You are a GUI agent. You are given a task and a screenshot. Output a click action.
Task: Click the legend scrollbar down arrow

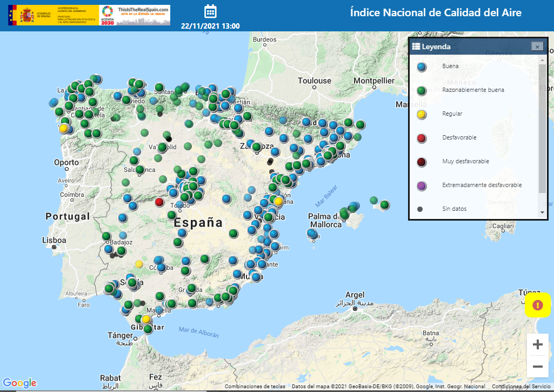pos(542,212)
